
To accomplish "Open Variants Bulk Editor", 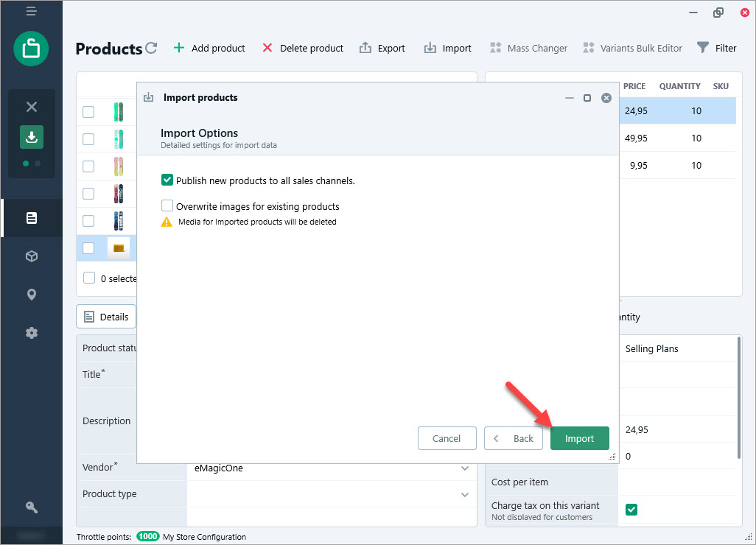I will pyautogui.click(x=632, y=48).
